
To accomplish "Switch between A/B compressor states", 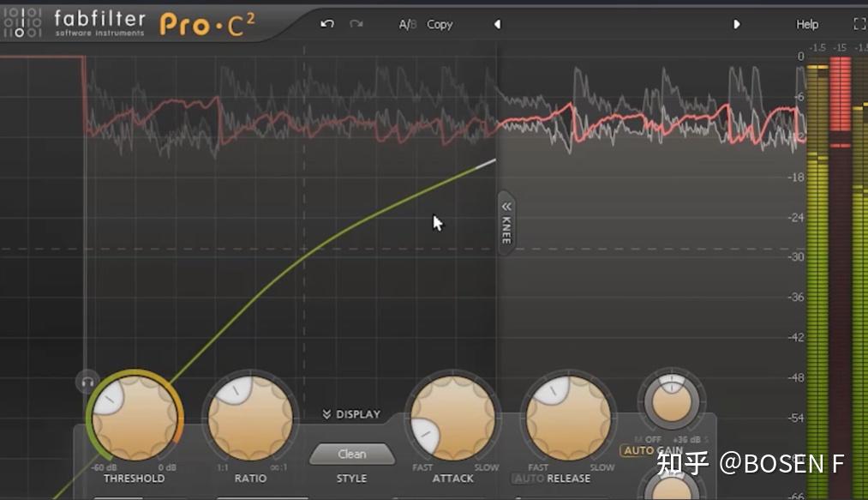I will pos(406,24).
